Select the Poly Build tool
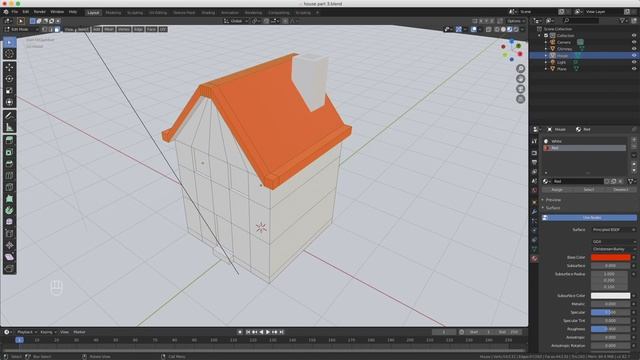This screenshot has width=640, height=360. pyautogui.click(x=9, y=199)
